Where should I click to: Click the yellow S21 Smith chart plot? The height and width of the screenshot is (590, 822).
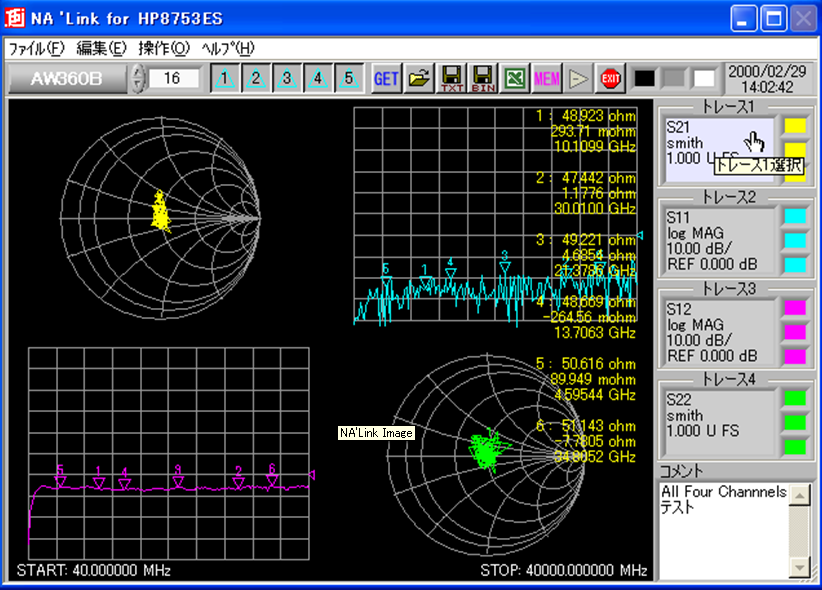(x=160, y=218)
